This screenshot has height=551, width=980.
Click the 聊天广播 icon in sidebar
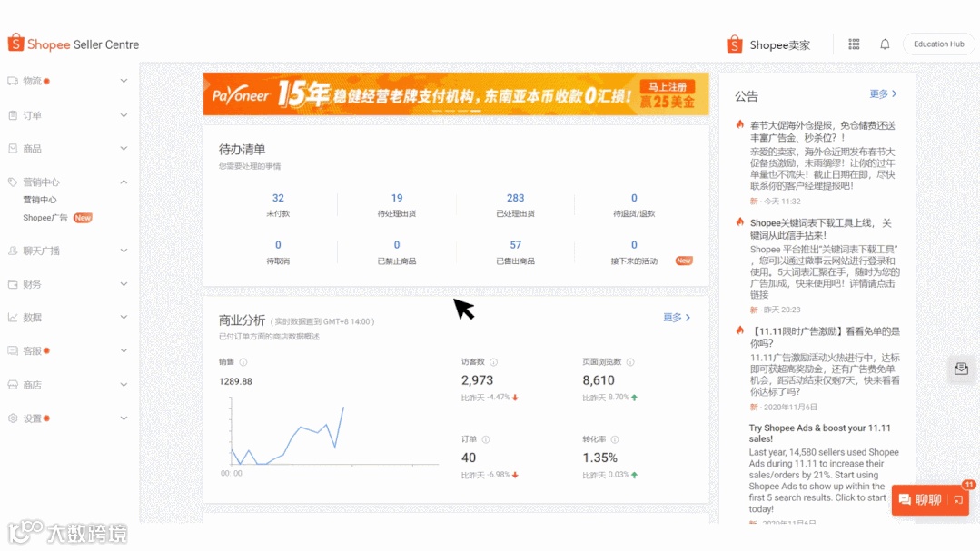coord(13,251)
